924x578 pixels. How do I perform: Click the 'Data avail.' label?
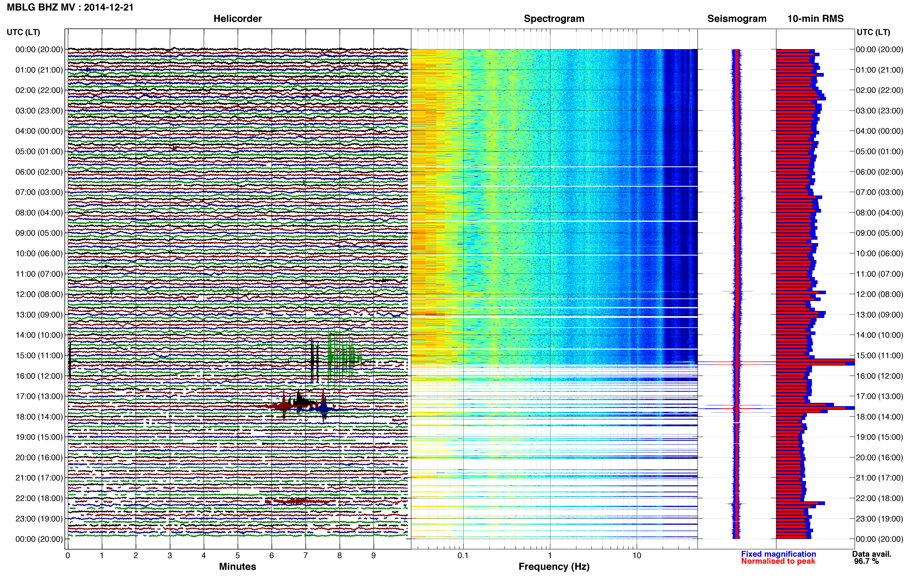point(871,554)
